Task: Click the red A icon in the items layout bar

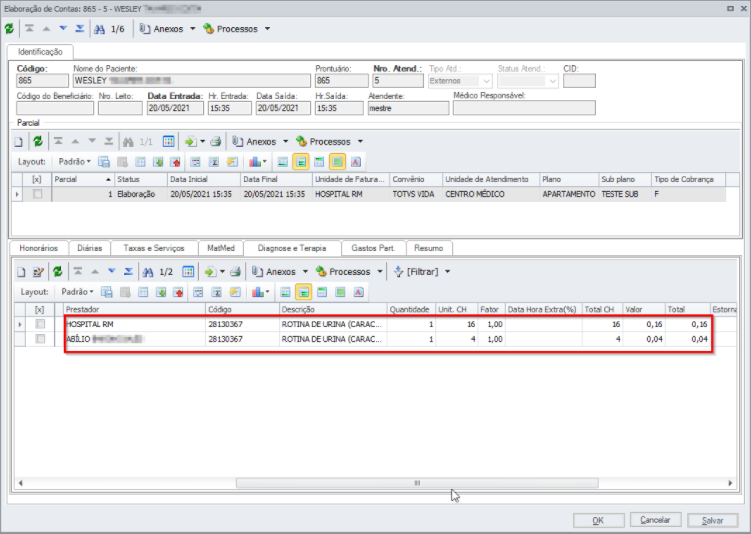Action: pos(359,292)
